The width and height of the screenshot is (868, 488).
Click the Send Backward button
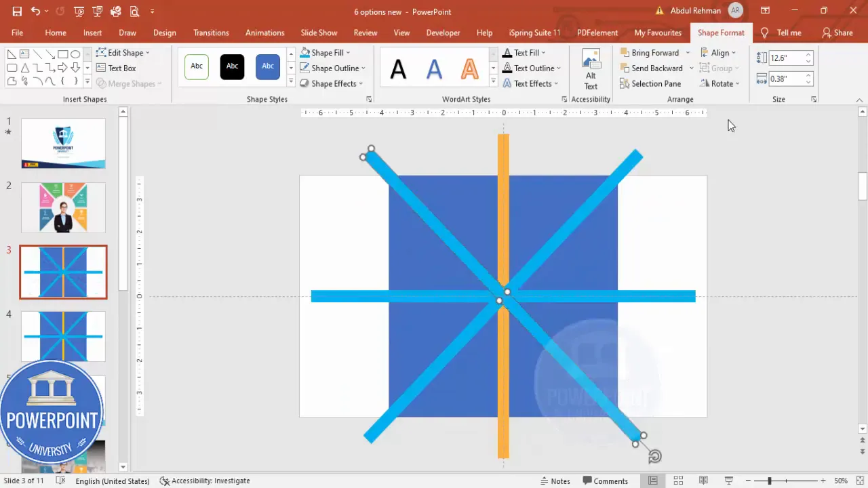click(651, 68)
